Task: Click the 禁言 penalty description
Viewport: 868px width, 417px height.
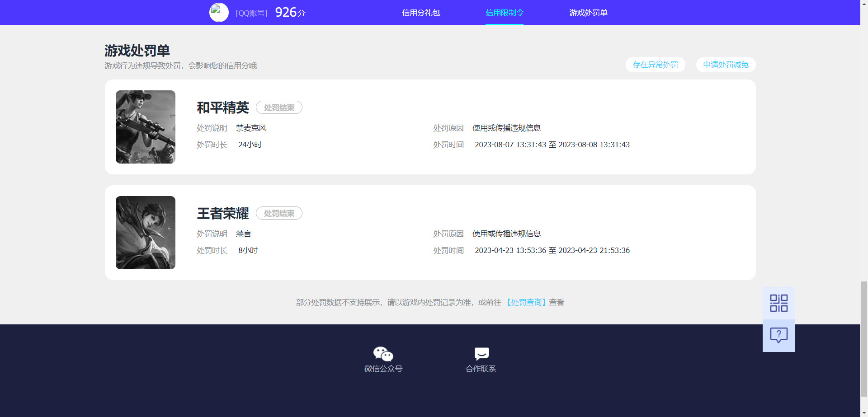Action: 244,234
